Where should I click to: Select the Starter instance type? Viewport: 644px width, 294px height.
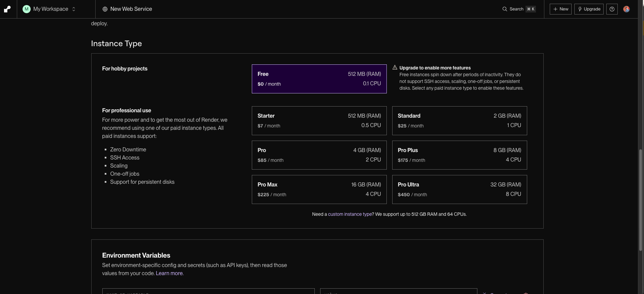(319, 121)
